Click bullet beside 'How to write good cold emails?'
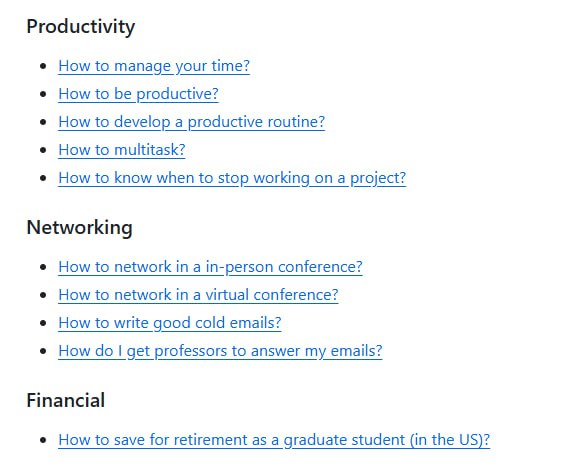Screen dimensions: 563x466 point(43,323)
